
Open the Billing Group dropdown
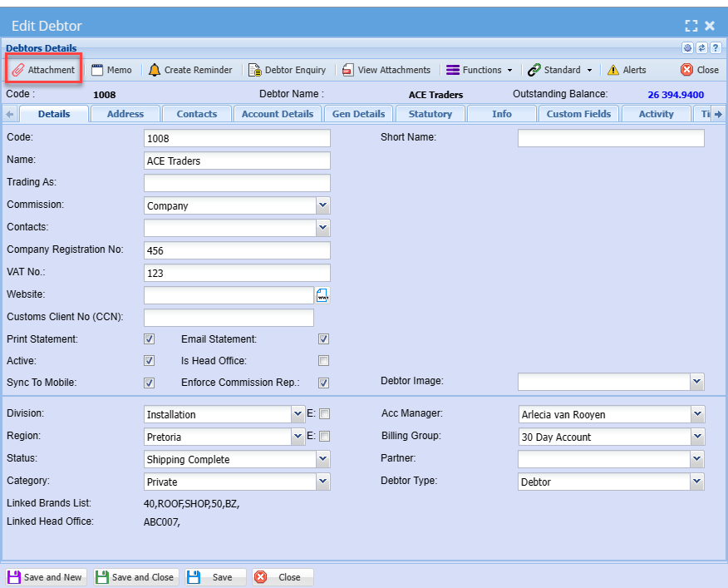696,437
